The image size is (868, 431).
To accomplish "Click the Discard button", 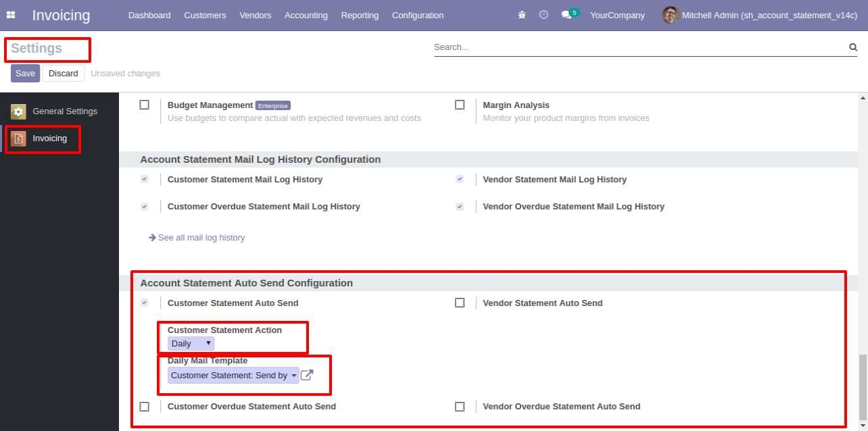I will coord(64,73).
